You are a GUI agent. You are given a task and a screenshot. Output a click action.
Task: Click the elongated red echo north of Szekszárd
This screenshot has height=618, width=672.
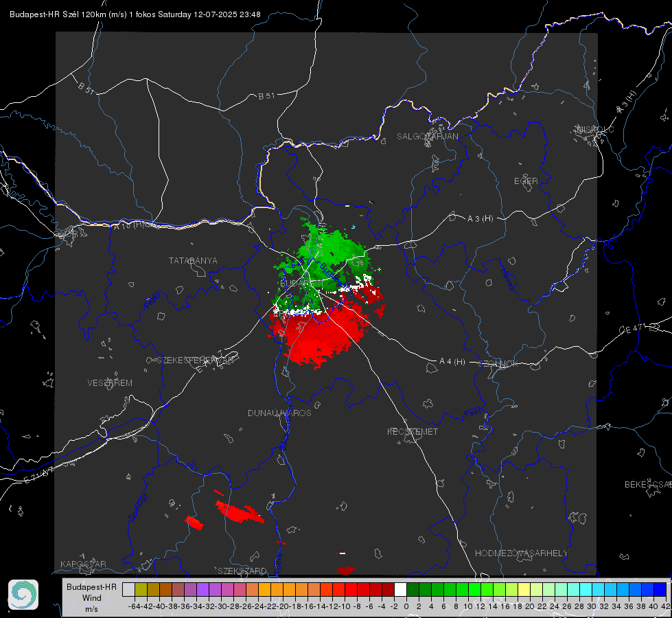[x=239, y=512]
